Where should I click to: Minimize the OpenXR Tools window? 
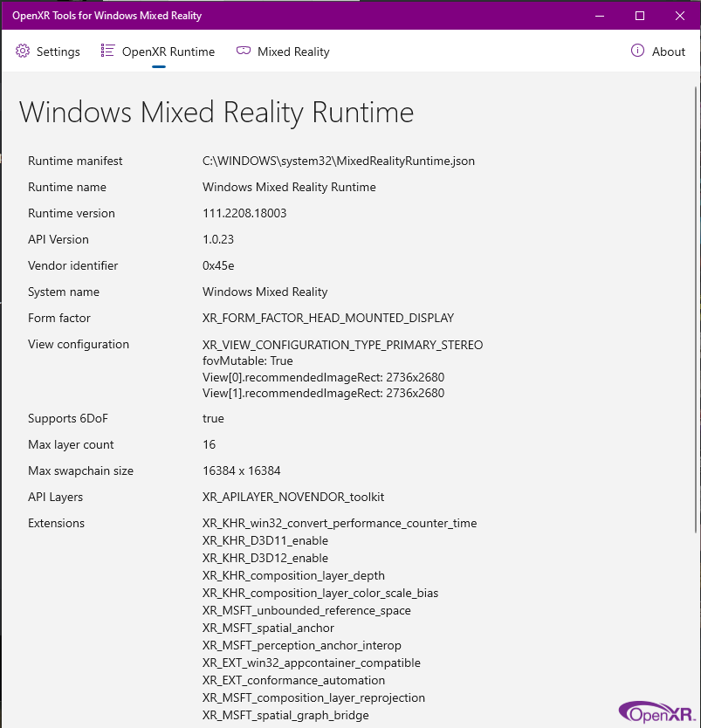click(600, 16)
